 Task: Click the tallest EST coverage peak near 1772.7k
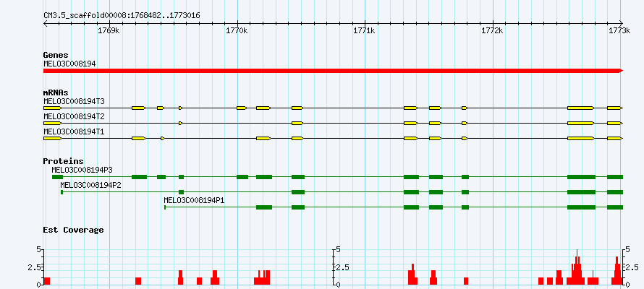point(577,267)
